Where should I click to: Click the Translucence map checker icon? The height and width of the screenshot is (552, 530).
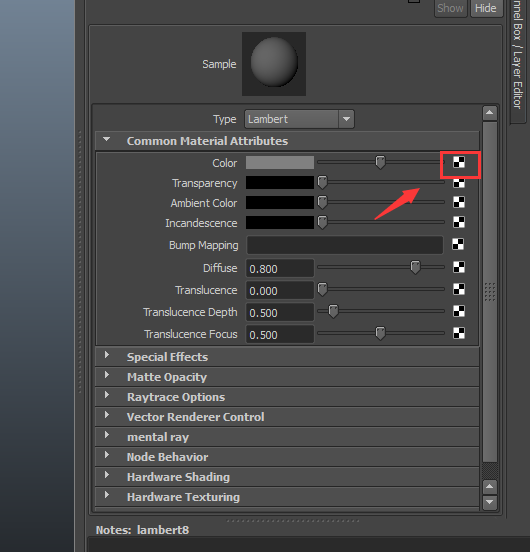click(459, 289)
